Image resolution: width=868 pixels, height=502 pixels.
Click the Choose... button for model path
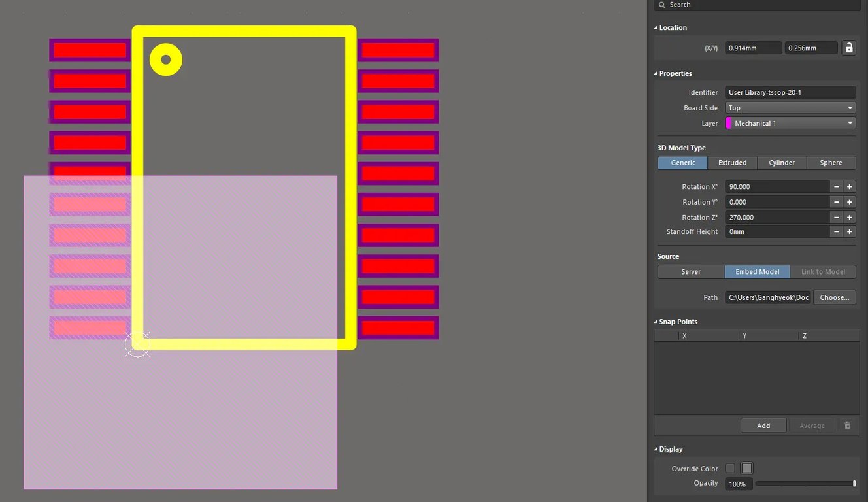[835, 297]
